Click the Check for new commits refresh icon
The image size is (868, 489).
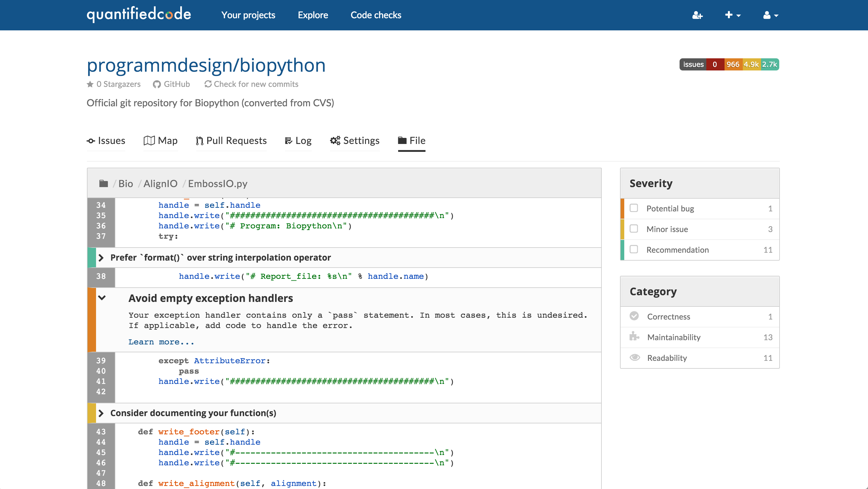pos(208,84)
